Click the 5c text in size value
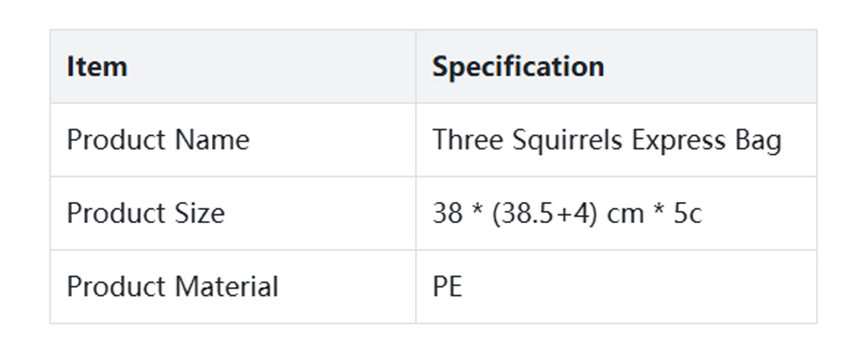868x354 pixels. click(687, 213)
